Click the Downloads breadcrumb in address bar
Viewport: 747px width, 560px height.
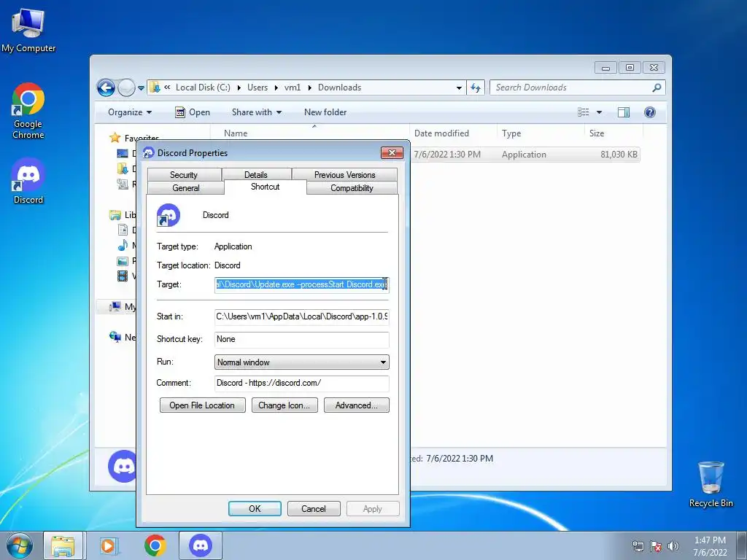[x=340, y=87]
